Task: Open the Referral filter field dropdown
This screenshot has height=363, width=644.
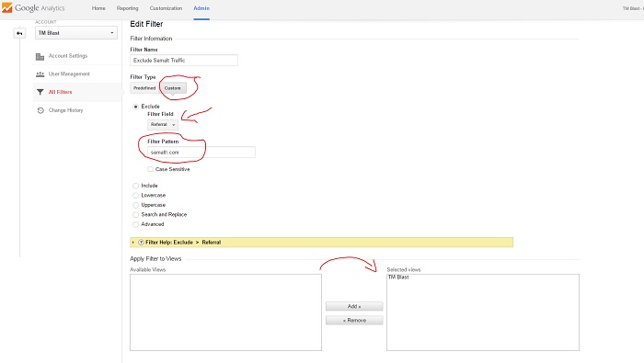Action: 163,124
